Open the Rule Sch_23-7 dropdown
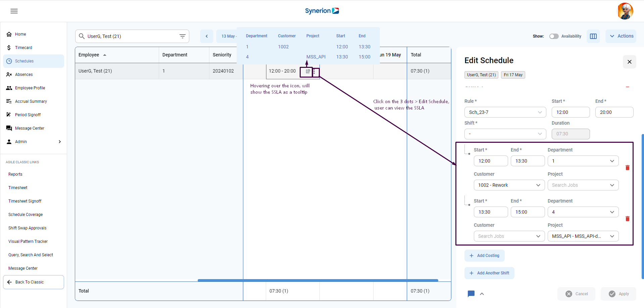 pyautogui.click(x=505, y=112)
